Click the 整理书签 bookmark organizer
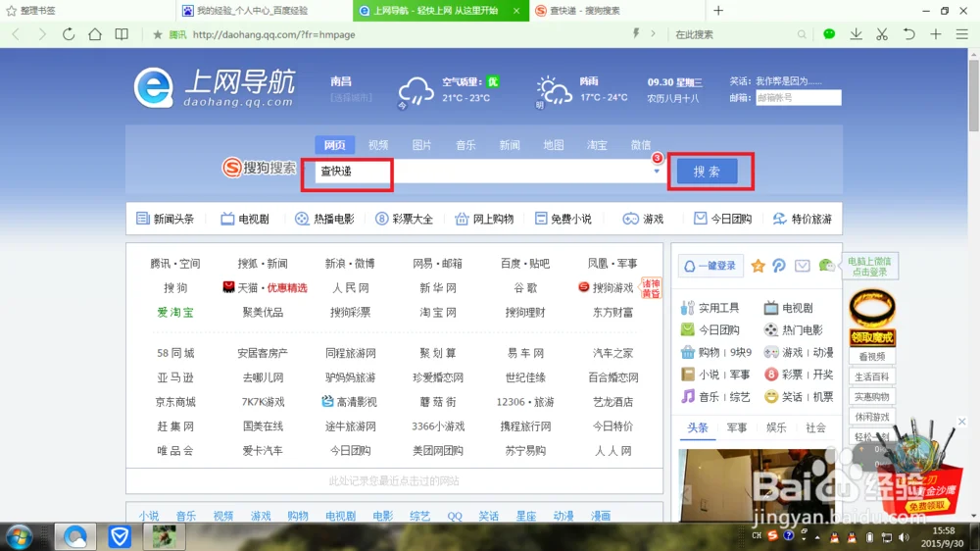The width and height of the screenshot is (980, 551). point(30,11)
